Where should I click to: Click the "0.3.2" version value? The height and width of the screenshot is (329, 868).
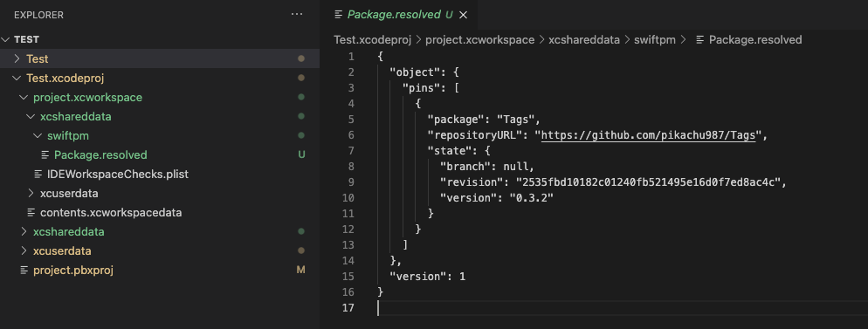click(x=531, y=198)
